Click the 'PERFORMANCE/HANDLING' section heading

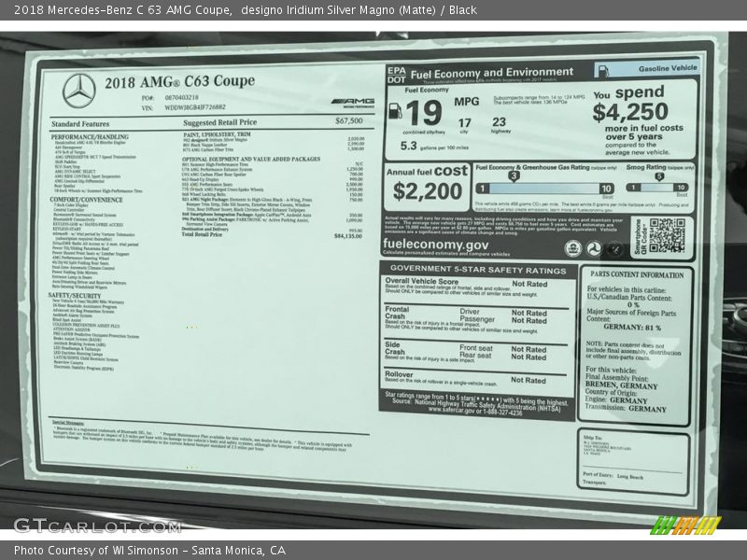point(90,137)
